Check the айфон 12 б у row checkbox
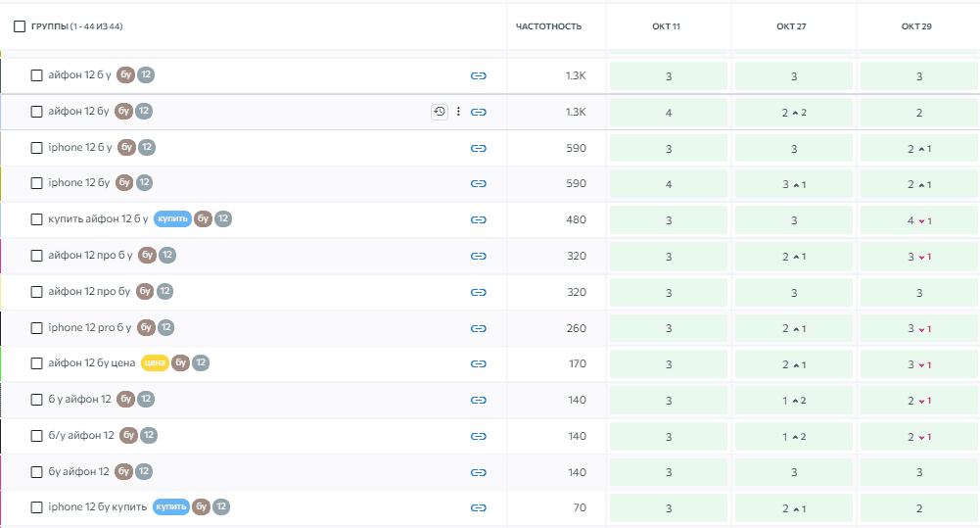 (x=37, y=75)
